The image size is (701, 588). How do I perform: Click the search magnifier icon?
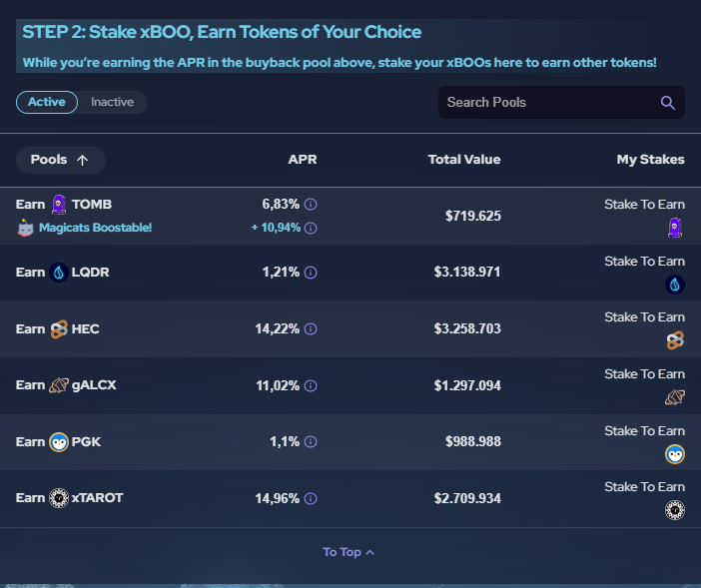(667, 103)
